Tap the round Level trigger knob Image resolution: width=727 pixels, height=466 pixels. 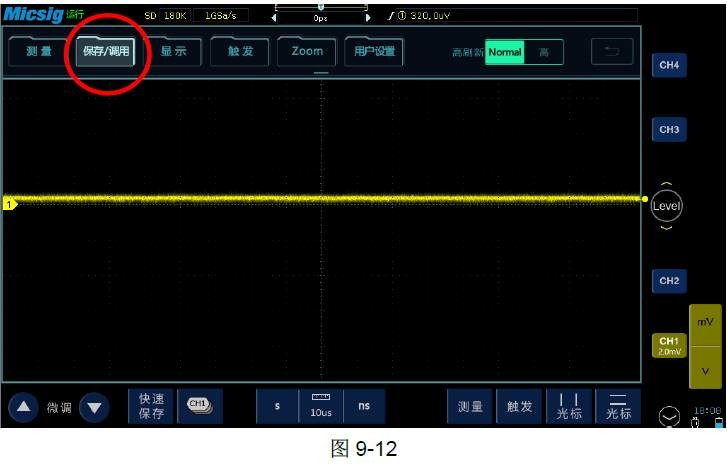click(x=666, y=207)
